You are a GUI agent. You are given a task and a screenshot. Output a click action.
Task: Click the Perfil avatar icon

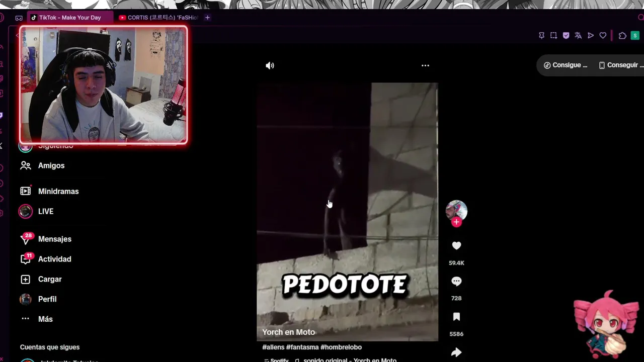click(x=26, y=299)
